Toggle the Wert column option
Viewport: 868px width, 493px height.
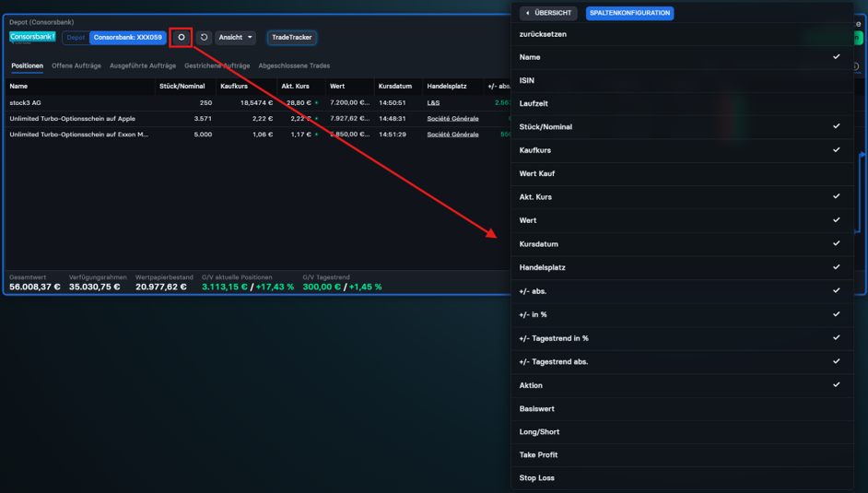click(x=682, y=220)
